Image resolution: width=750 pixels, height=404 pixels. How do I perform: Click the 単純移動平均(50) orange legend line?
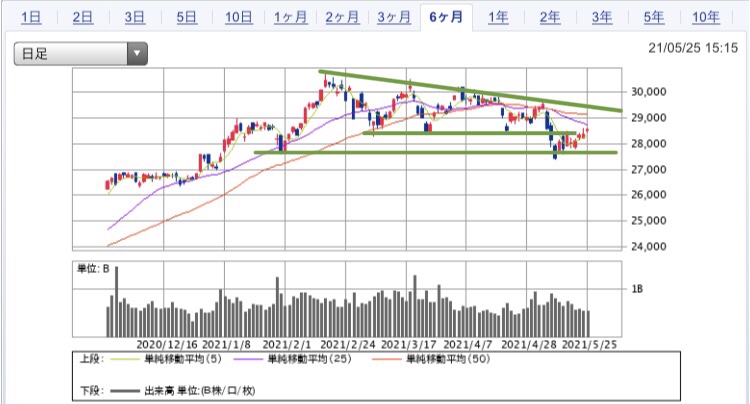pyautogui.click(x=386, y=359)
